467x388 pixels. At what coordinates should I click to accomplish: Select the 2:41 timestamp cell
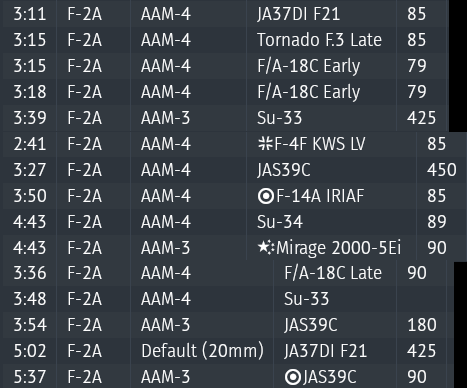coord(30,144)
